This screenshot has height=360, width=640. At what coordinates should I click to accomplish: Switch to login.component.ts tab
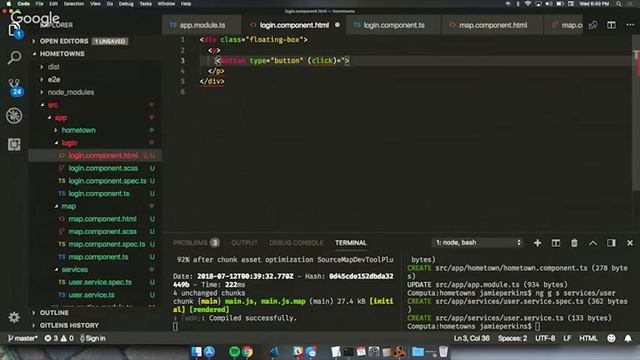tap(393, 25)
